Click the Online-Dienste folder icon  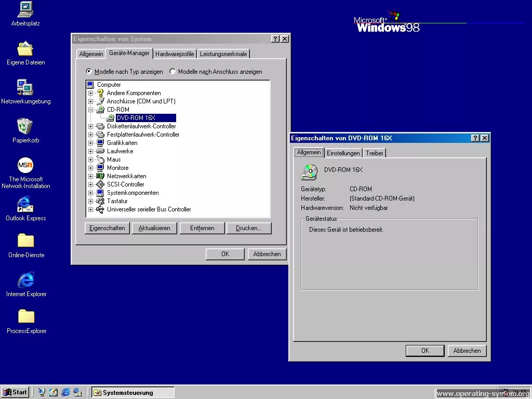26,240
